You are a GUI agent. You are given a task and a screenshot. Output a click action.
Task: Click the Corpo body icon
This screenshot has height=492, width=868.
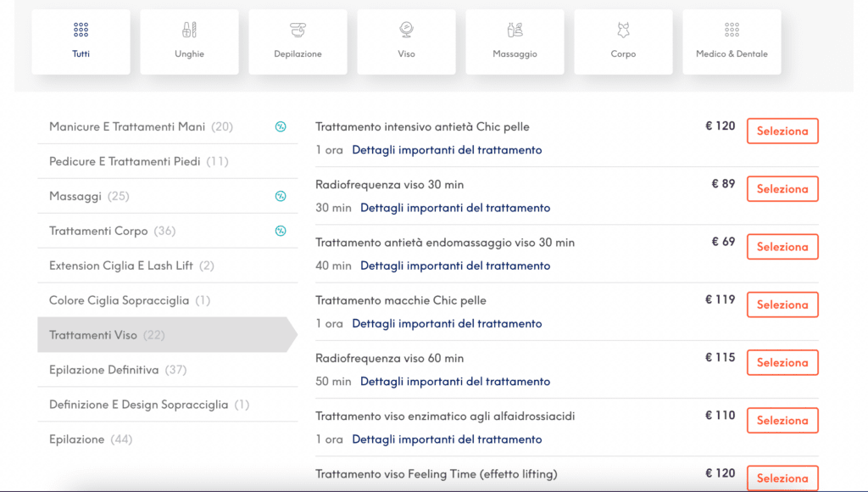pos(623,31)
